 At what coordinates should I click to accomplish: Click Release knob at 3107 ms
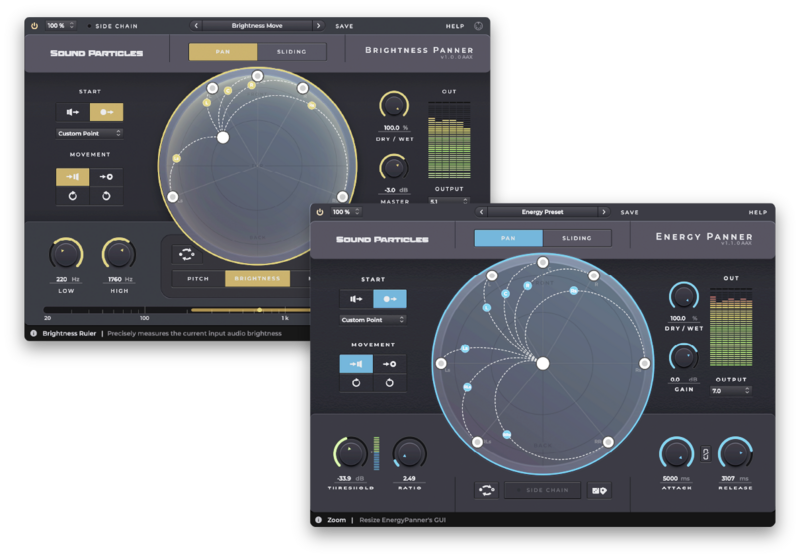[735, 453]
